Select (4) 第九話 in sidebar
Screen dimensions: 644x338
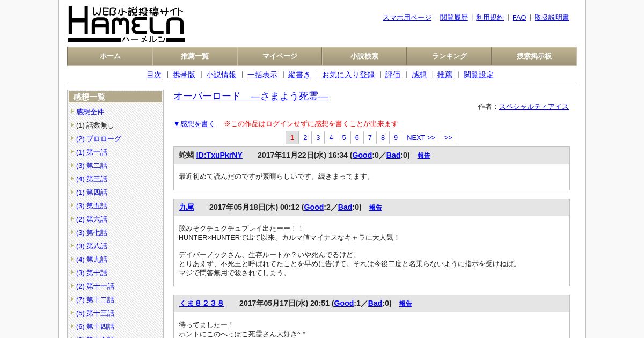pos(92,260)
